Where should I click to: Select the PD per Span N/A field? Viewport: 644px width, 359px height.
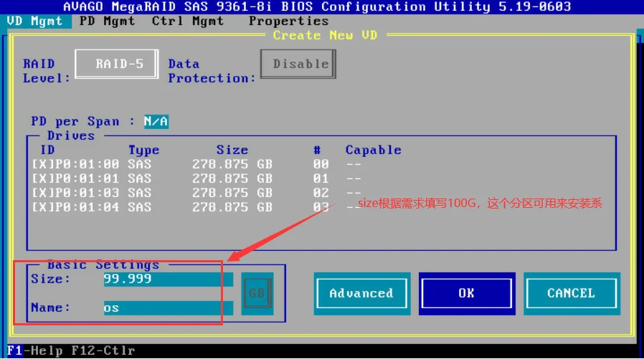click(156, 121)
